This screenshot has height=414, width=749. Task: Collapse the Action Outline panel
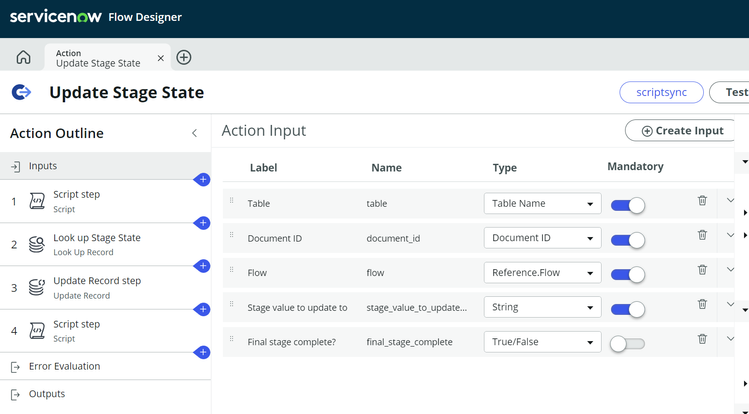click(194, 133)
